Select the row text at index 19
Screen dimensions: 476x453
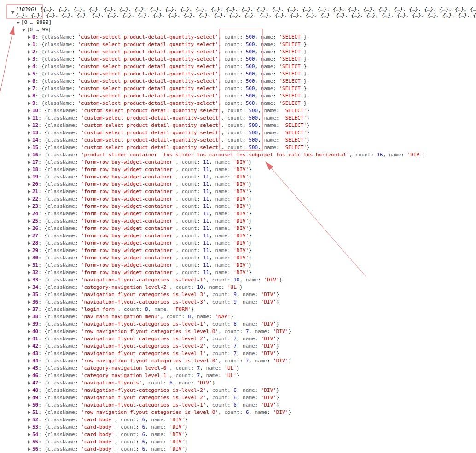coord(142,177)
